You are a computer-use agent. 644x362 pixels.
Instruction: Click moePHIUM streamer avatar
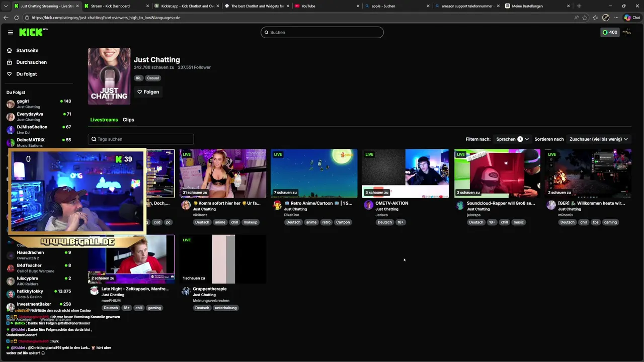click(x=94, y=291)
